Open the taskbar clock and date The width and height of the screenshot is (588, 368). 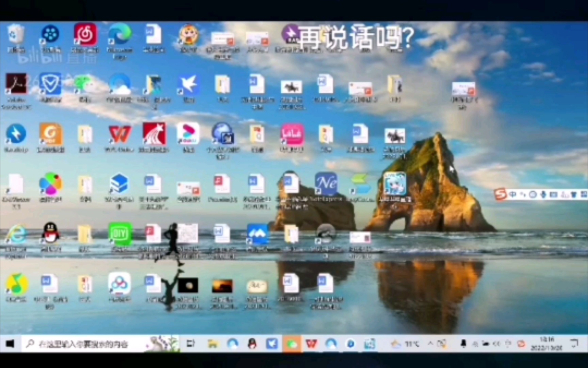[x=546, y=343]
